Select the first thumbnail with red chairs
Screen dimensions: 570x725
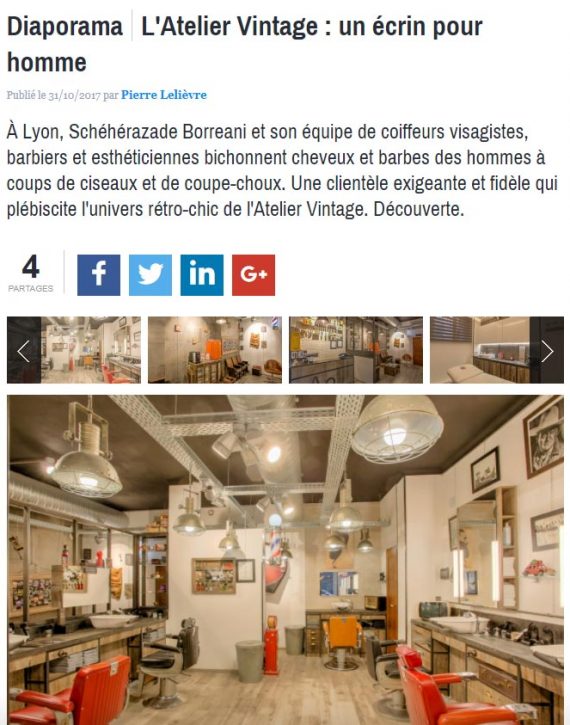[74, 350]
